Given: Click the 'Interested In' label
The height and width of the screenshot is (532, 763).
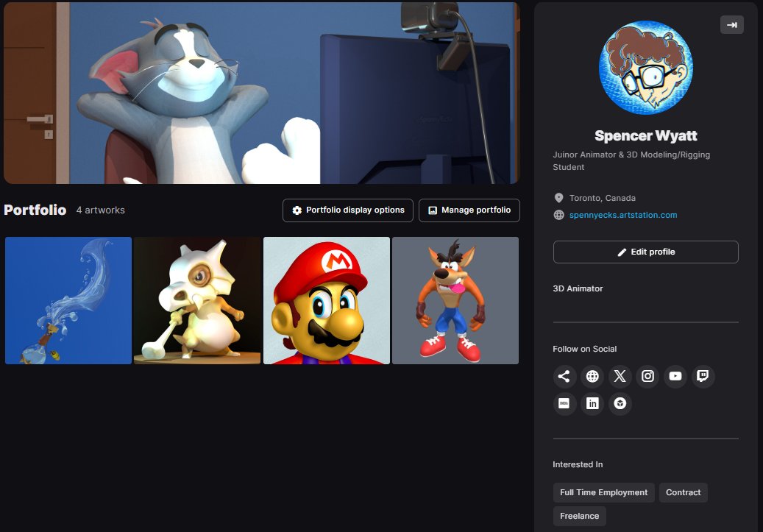Looking at the screenshot, I should 578,464.
